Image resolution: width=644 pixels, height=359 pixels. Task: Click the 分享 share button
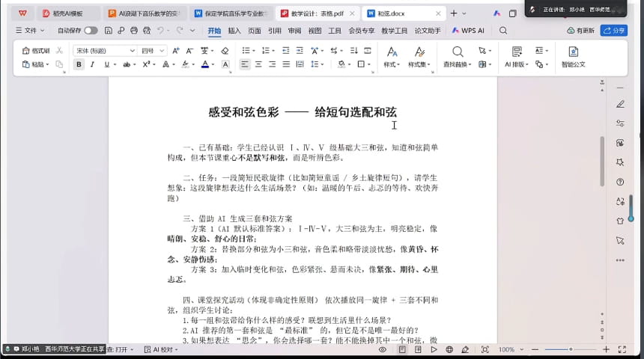(x=613, y=31)
